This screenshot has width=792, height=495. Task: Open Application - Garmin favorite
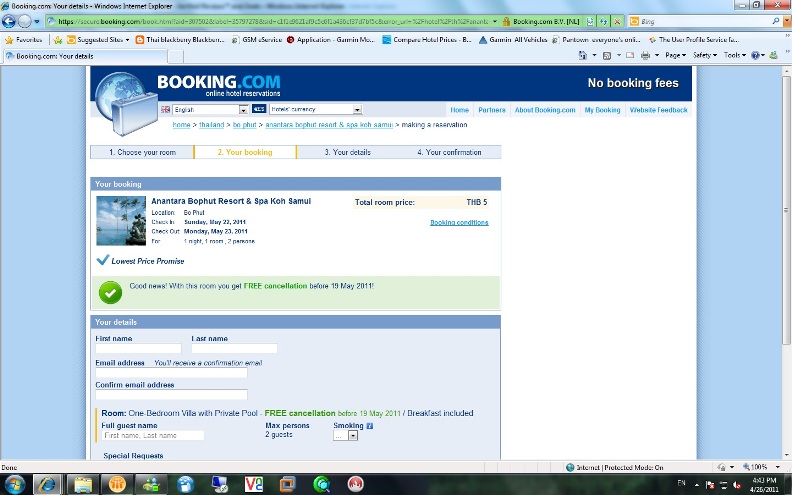click(330, 39)
